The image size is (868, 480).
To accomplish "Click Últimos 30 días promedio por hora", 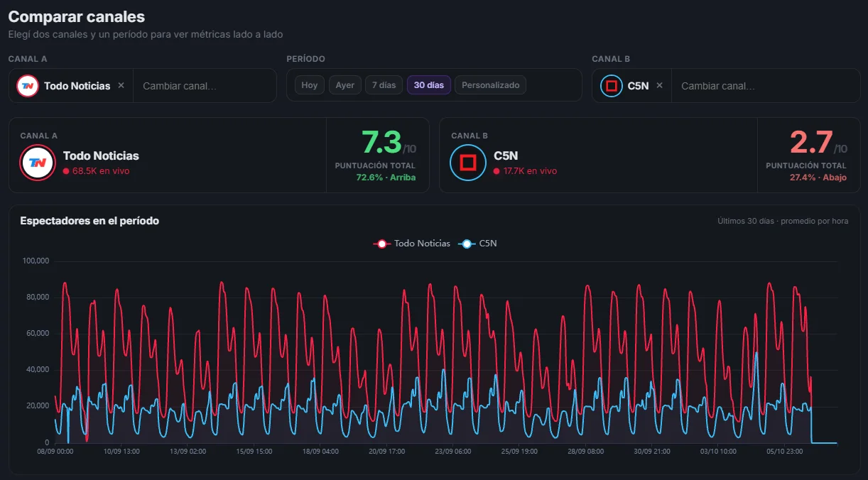I will point(783,221).
